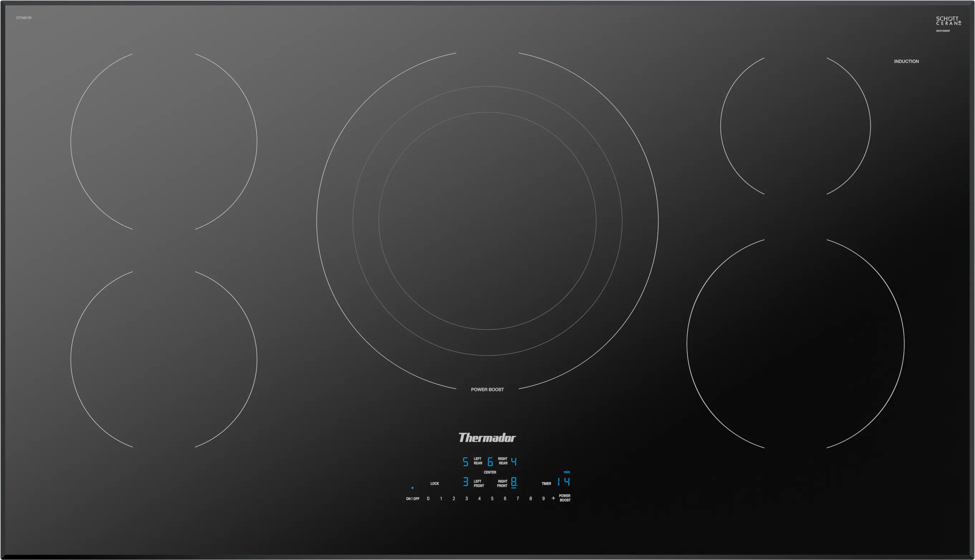The image size is (975, 560).
Task: Select power level 7 on the keypad
Action: click(x=518, y=498)
